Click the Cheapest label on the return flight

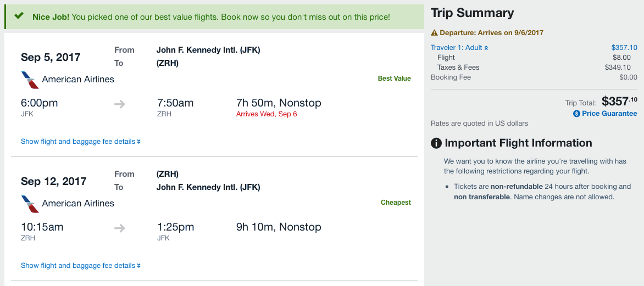[x=396, y=203]
